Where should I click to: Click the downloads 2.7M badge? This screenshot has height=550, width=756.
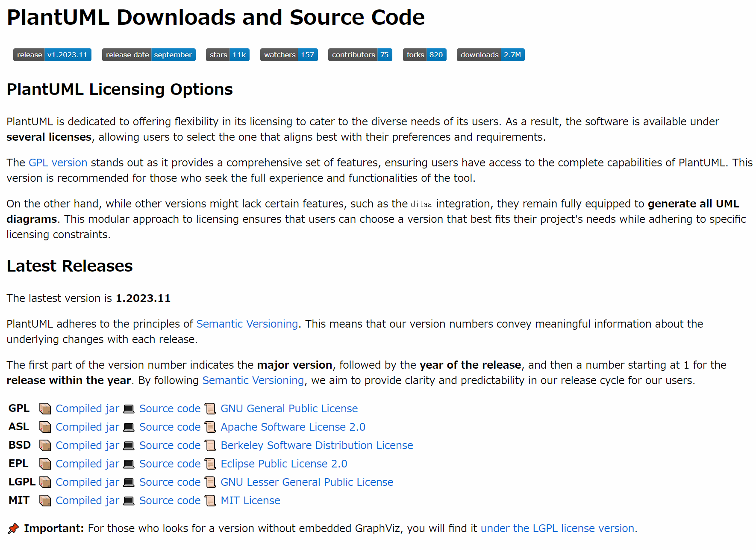[x=491, y=55]
